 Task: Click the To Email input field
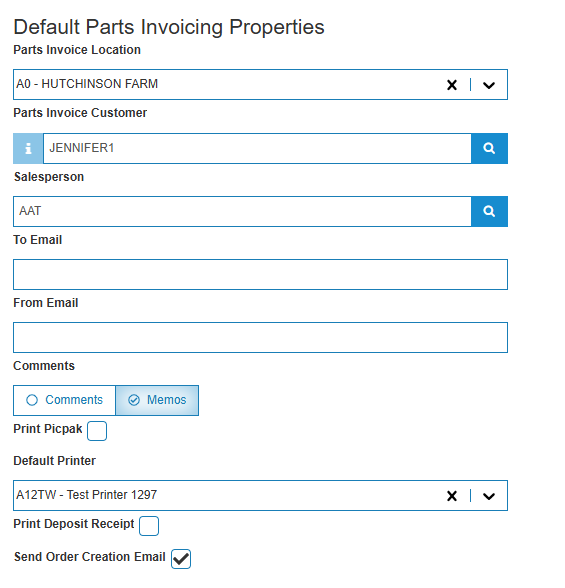[x=261, y=274]
